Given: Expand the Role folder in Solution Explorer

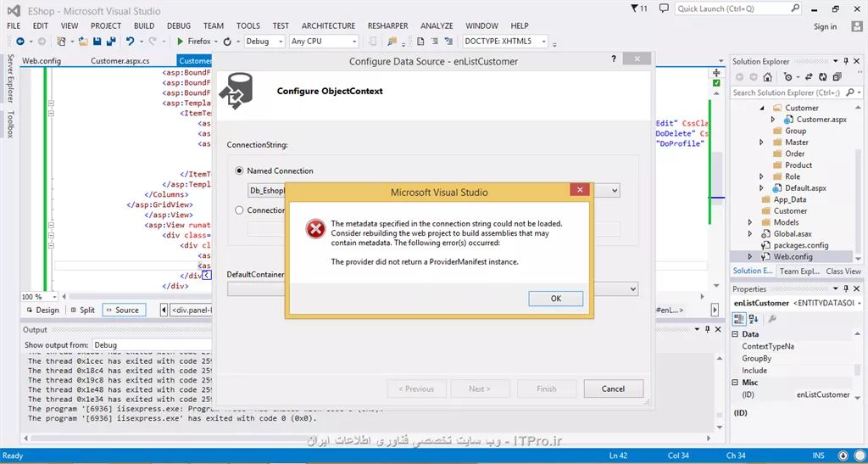Looking at the screenshot, I should [762, 176].
